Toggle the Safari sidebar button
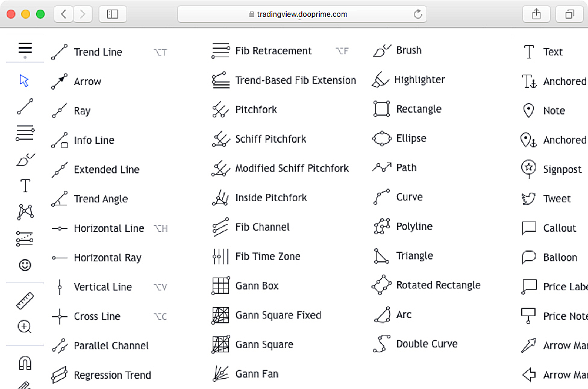Viewport: 588px width, 389px height. pos(113,14)
